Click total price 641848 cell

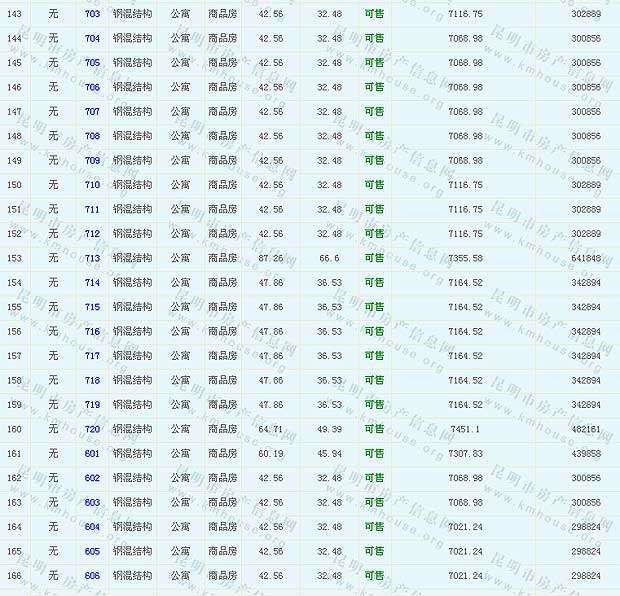tap(585, 258)
